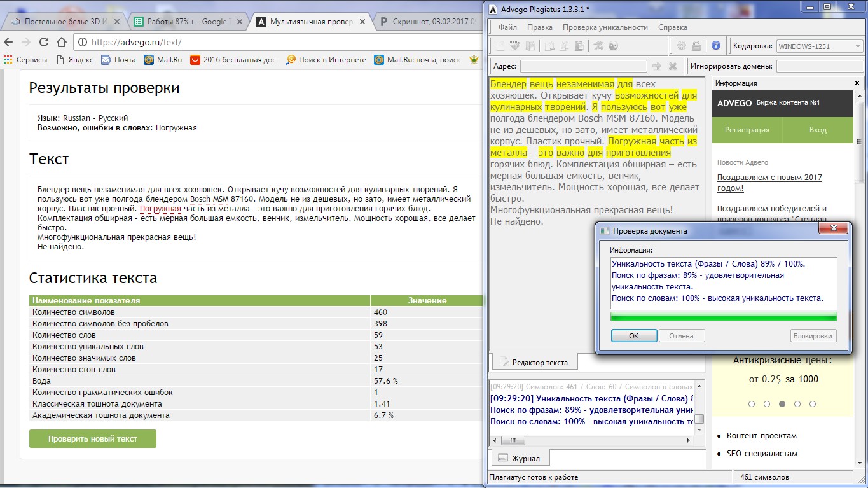Click the browser forward arrow
868x488 pixels.
coord(26,42)
